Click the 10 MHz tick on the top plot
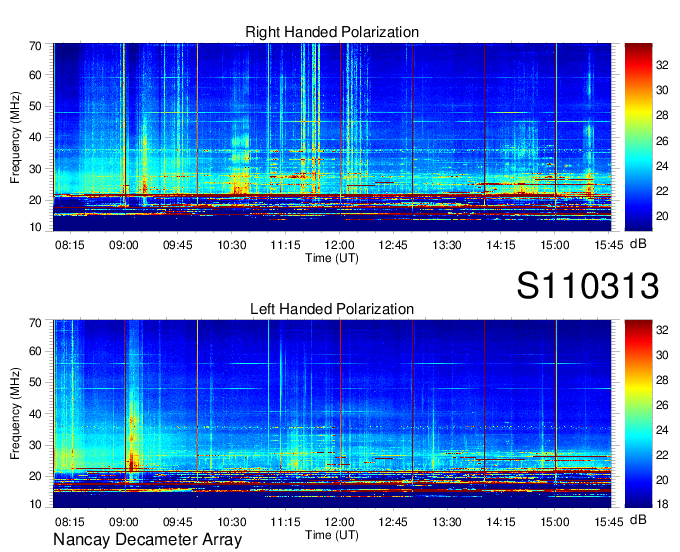Screen dimensions: 680x552 click(x=35, y=228)
